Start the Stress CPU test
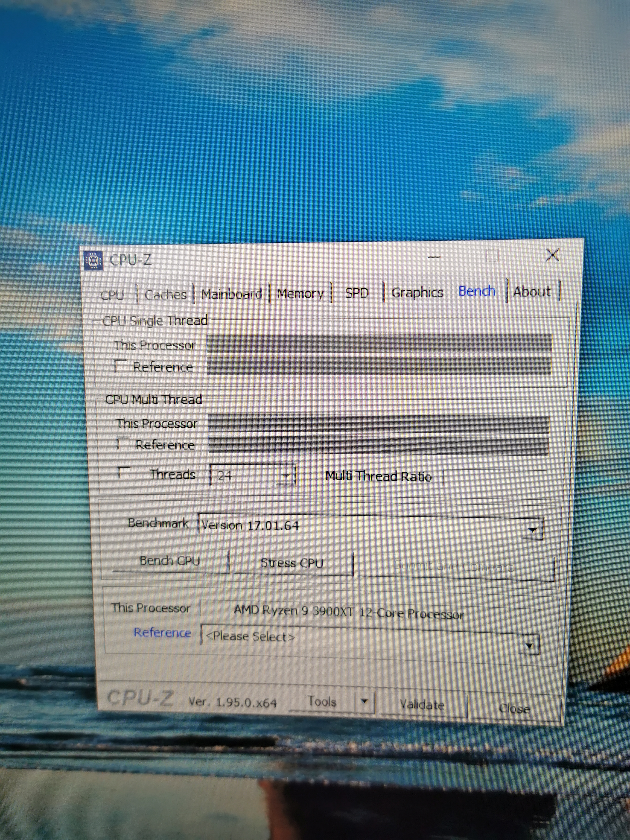 292,563
